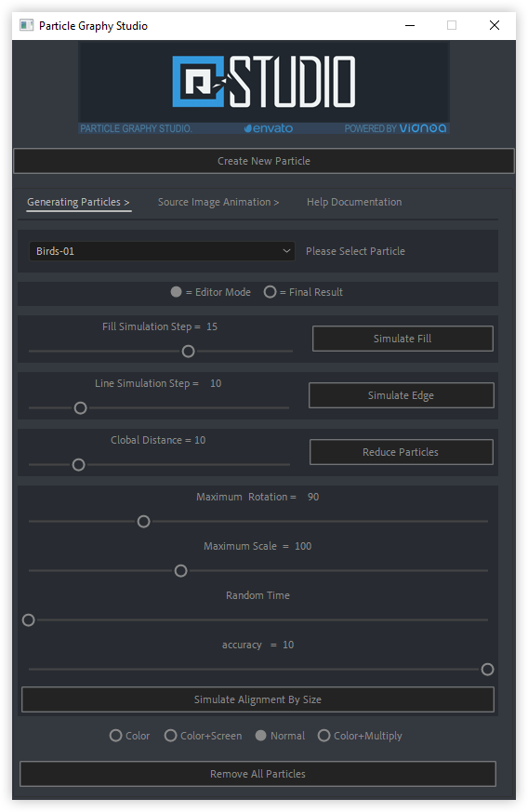
Task: Click the Reduce Particles button
Action: pyautogui.click(x=401, y=452)
